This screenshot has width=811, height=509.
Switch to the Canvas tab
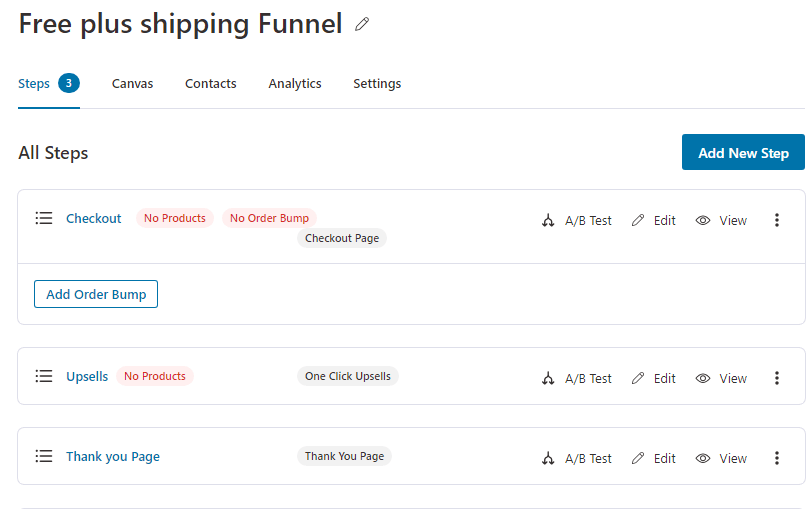tap(132, 84)
